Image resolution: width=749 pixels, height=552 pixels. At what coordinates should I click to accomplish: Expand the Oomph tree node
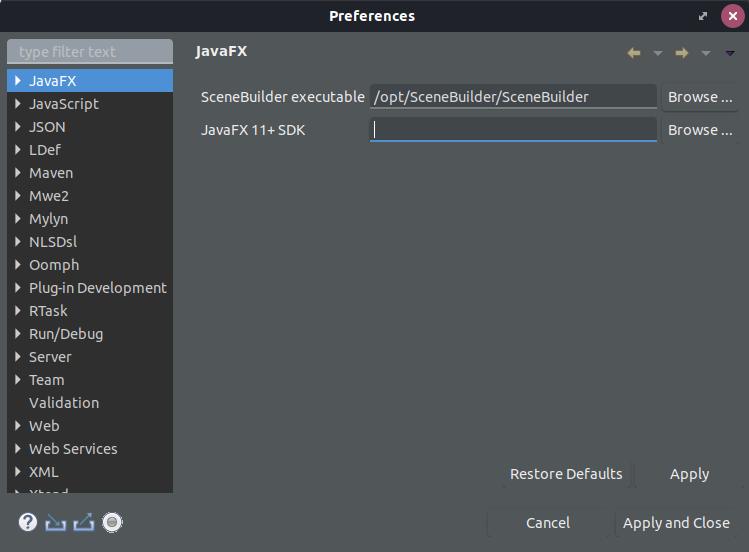pyautogui.click(x=18, y=264)
